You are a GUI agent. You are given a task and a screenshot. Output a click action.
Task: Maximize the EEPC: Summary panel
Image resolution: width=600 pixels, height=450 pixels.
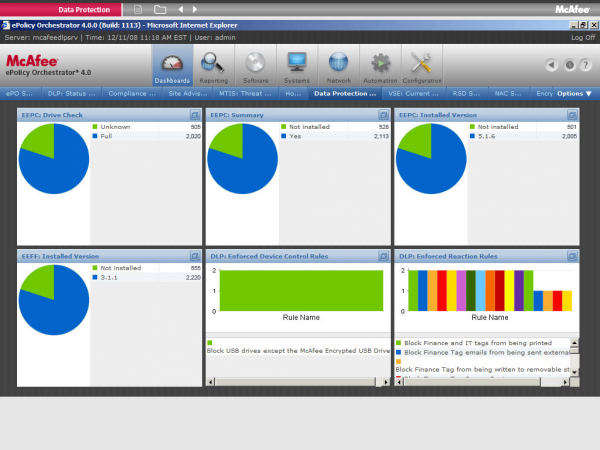(383, 115)
